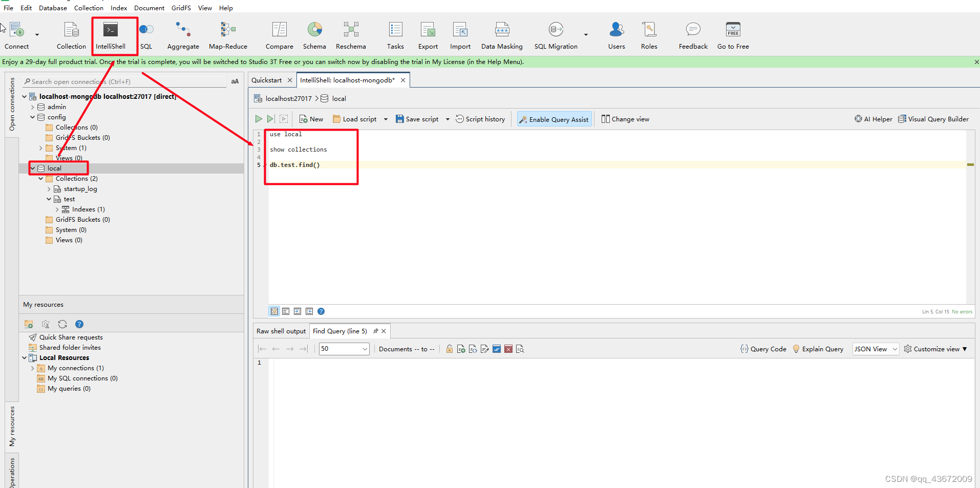
Task: Open the Database menu
Action: click(53, 8)
